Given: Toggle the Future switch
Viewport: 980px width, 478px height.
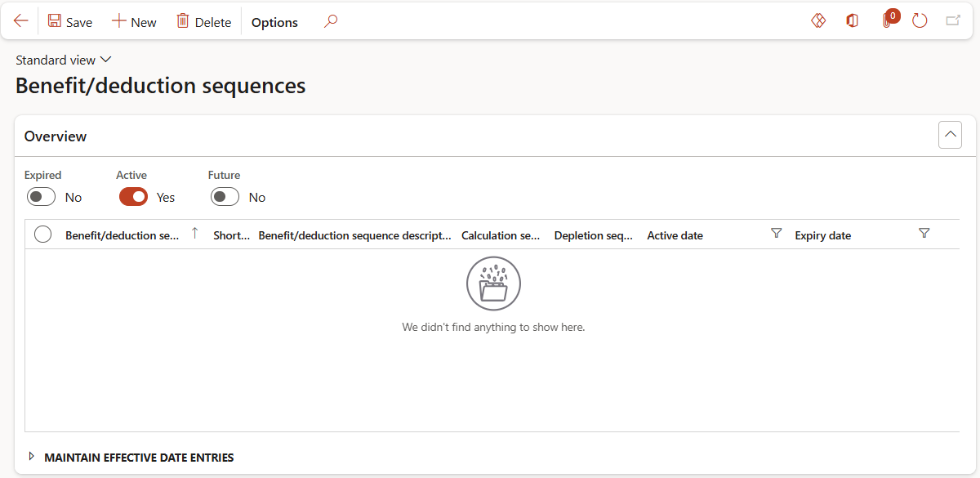Looking at the screenshot, I should click(225, 197).
